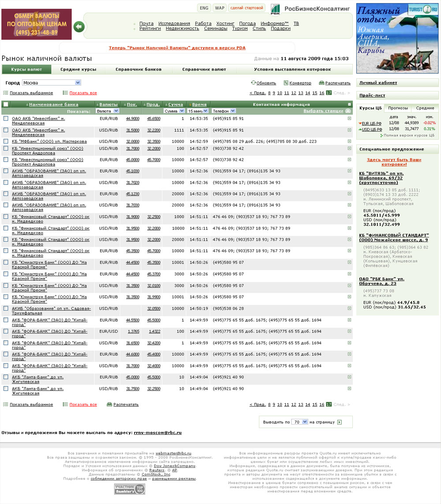441x504 pixels.
Task: Follow the PDA version announcement link
Action: (177, 48)
